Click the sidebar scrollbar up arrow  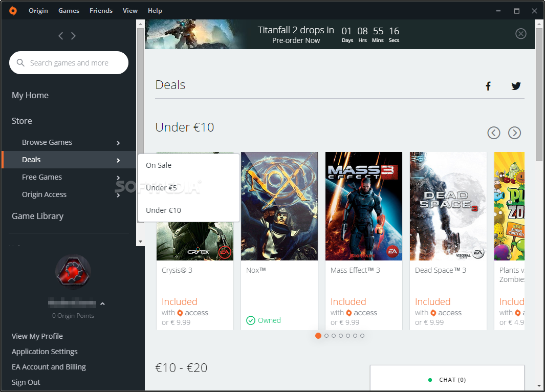[140, 24]
